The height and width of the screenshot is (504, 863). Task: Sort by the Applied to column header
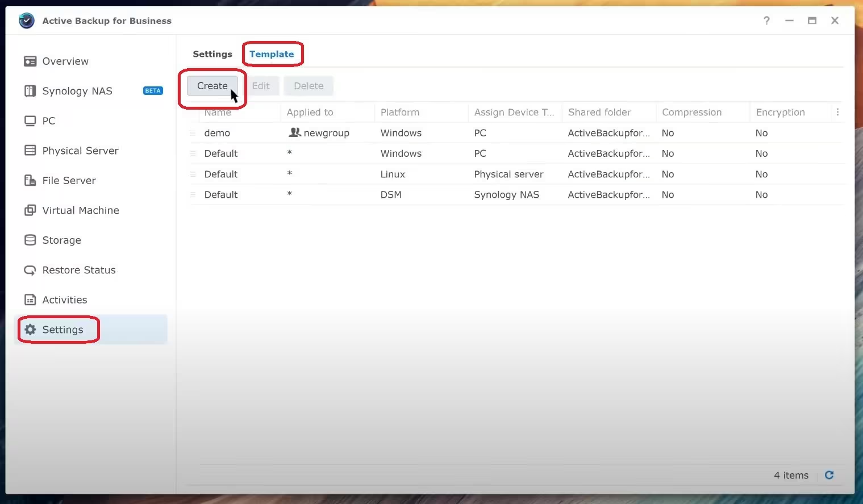pos(310,113)
